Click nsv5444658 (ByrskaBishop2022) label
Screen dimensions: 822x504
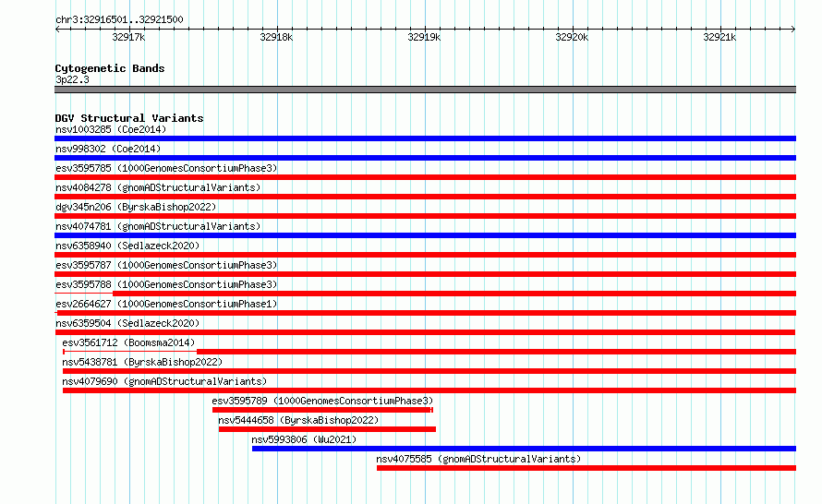point(298,420)
